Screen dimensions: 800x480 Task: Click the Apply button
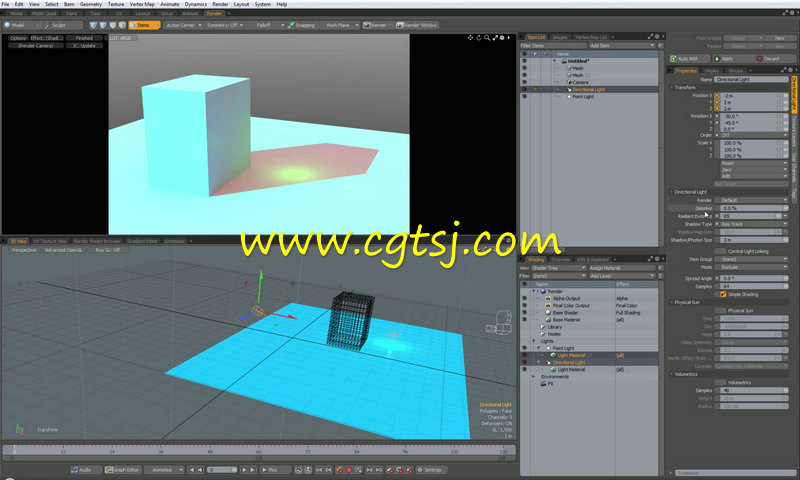pos(731,59)
